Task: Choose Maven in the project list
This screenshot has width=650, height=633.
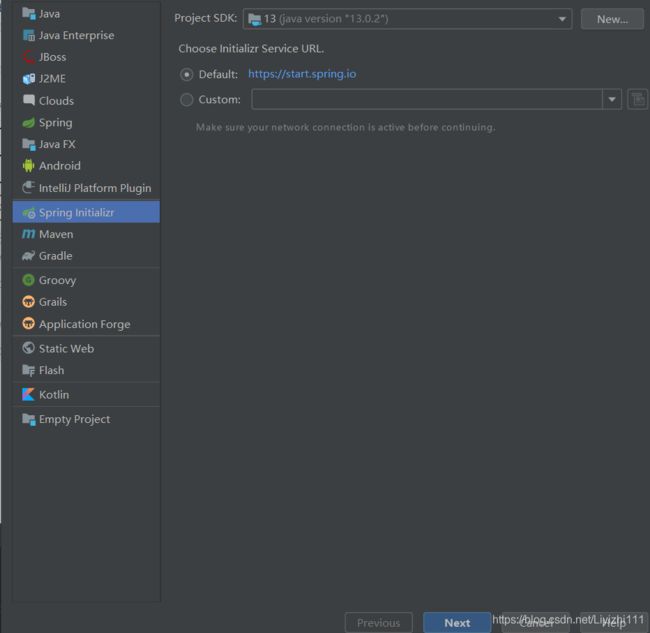Action: pyautogui.click(x=86, y=234)
